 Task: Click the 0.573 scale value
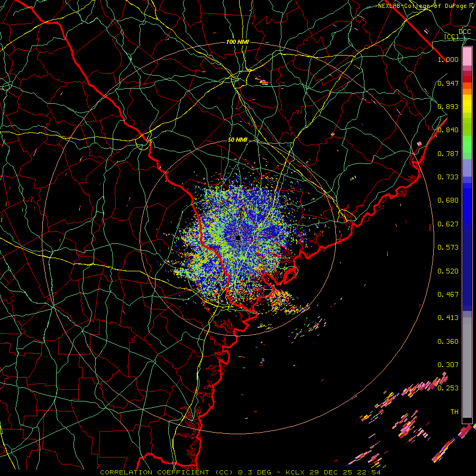[448, 248]
